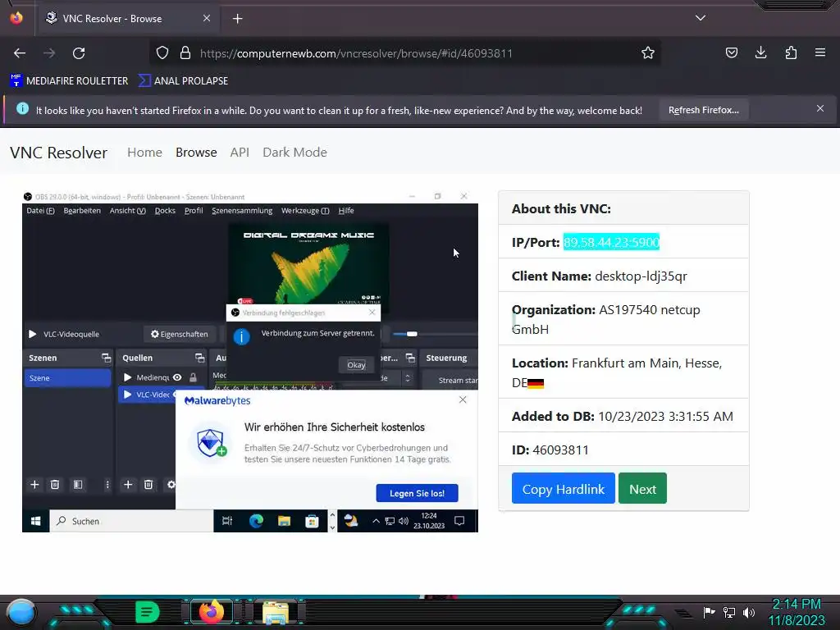Toggle the Medienquelle eye visibility icon
Image resolution: width=840 pixels, height=630 pixels.
(x=177, y=377)
